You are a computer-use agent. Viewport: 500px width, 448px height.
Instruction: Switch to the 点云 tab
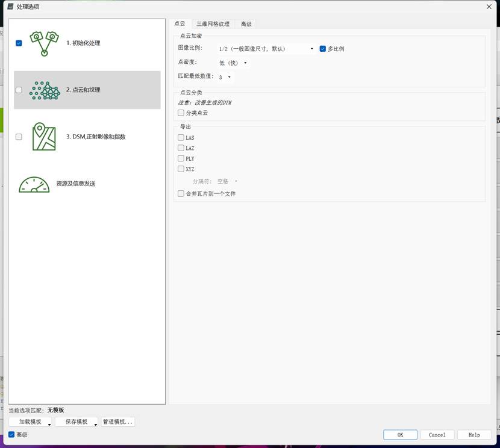tap(180, 23)
